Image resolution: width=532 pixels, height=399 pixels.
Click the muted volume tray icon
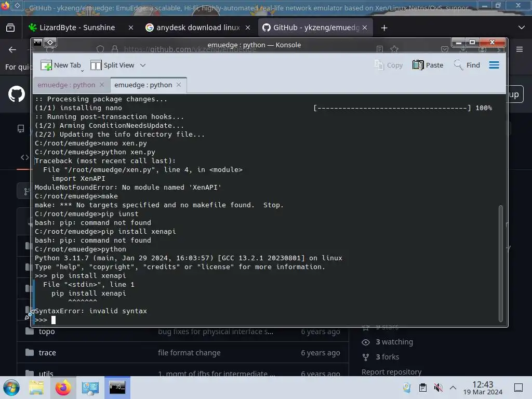[x=438, y=388]
